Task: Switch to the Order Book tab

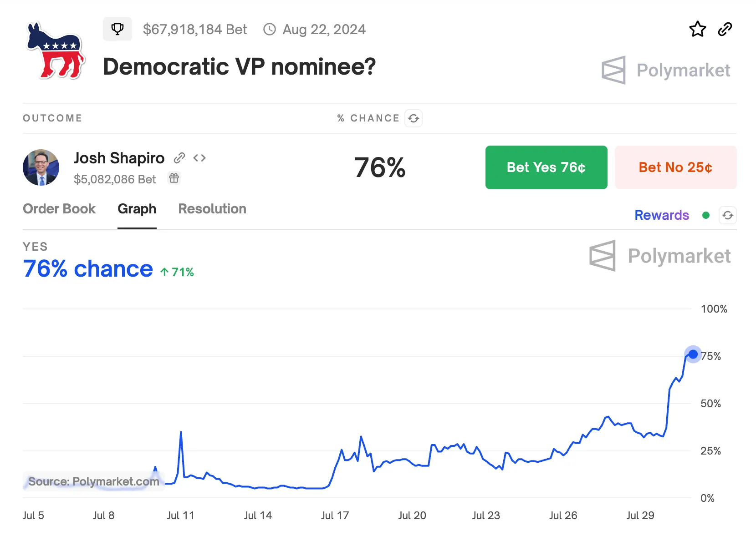Action: pos(59,209)
